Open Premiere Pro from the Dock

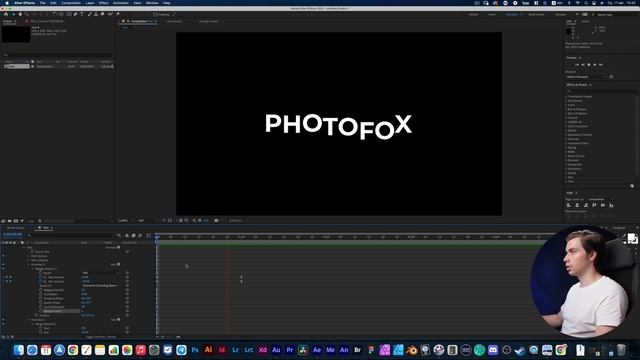290,350
